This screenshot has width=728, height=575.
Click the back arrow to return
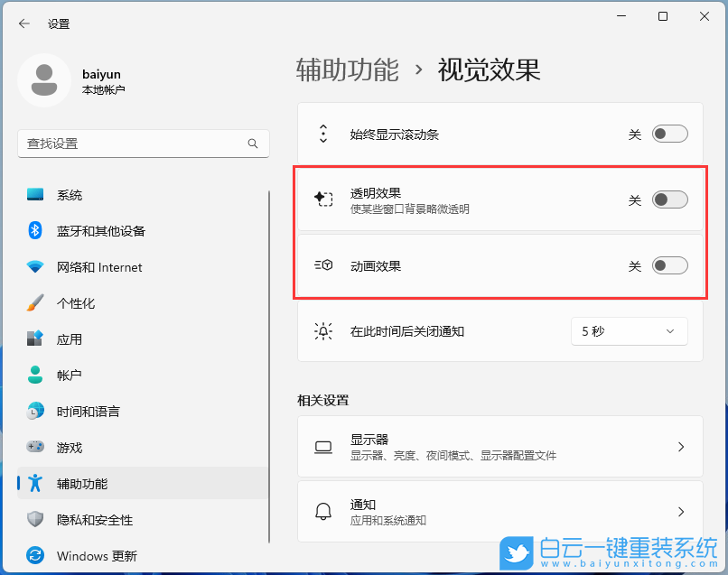click(23, 24)
